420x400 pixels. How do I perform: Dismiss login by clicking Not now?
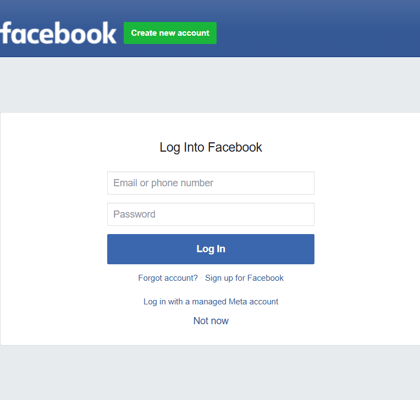211,321
